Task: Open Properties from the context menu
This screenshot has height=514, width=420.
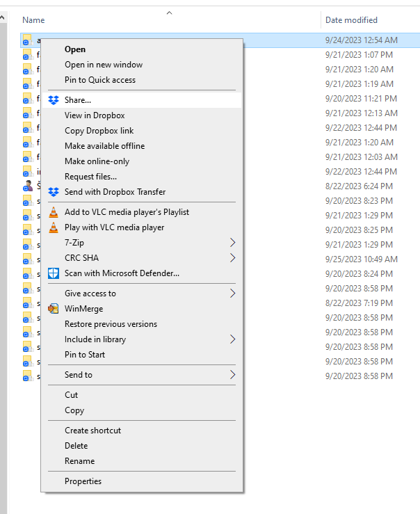Action: click(x=142, y=481)
